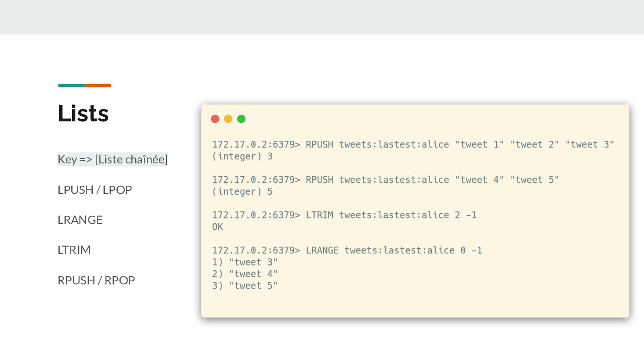Click the orange part of the accent bar
This screenshot has height=362, width=644.
pyautogui.click(x=98, y=85)
